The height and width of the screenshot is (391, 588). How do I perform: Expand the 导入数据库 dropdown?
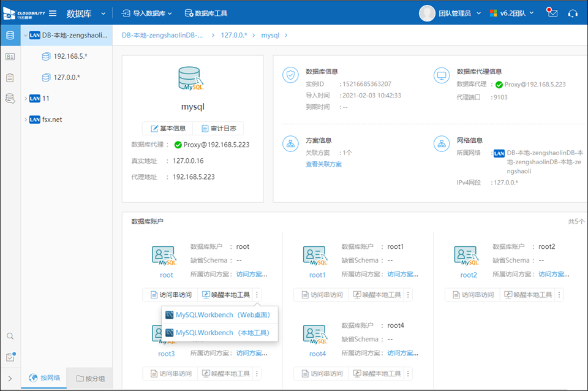pyautogui.click(x=147, y=13)
